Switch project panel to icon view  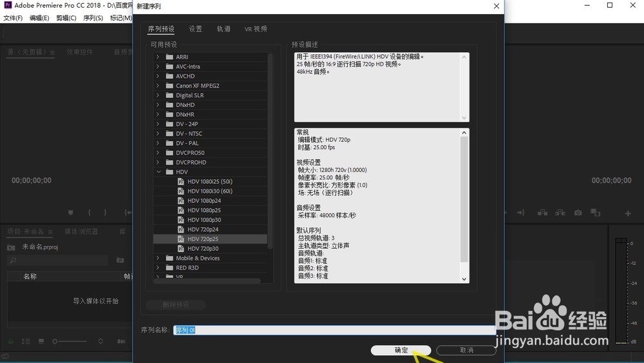pyautogui.click(x=41, y=341)
